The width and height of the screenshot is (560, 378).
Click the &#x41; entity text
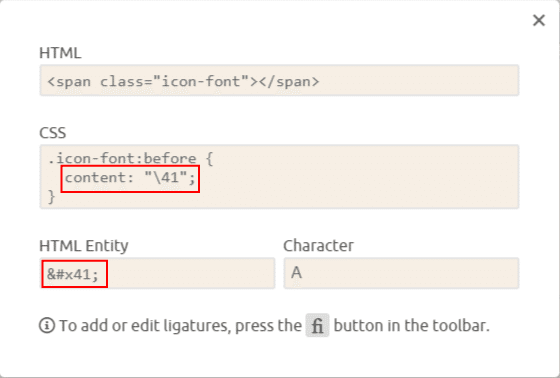(72, 274)
